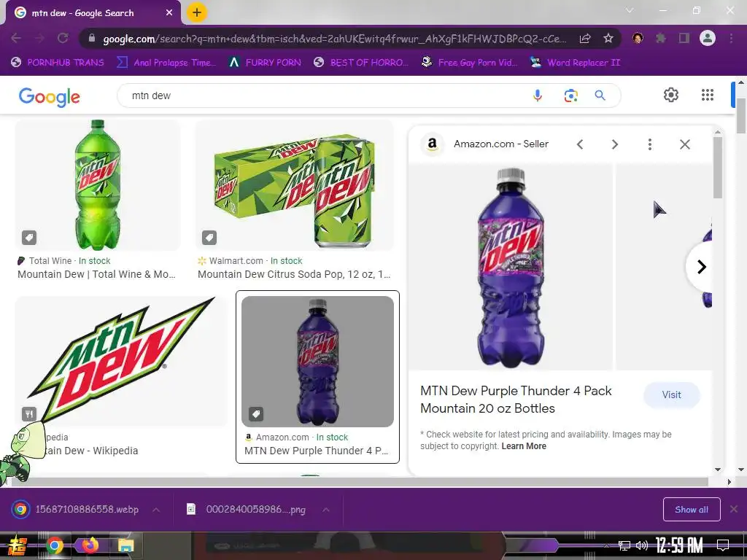Reload the Google search page

coord(63,38)
